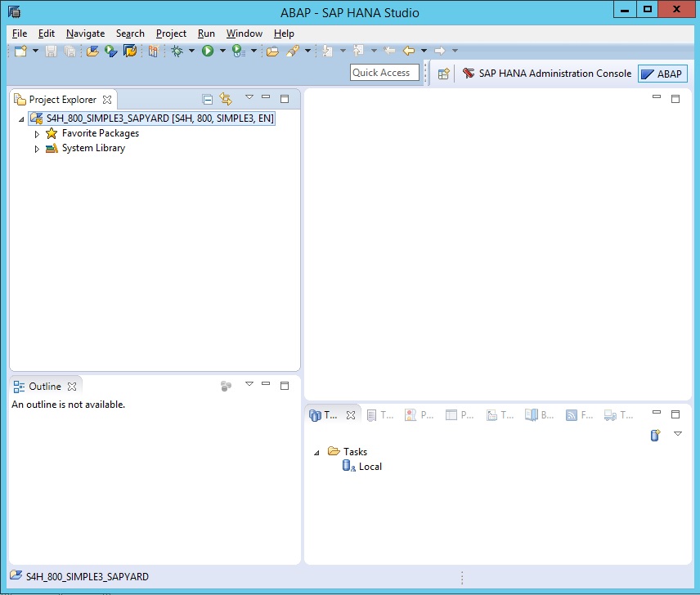Click the Open Task folder icon

[x=272, y=51]
